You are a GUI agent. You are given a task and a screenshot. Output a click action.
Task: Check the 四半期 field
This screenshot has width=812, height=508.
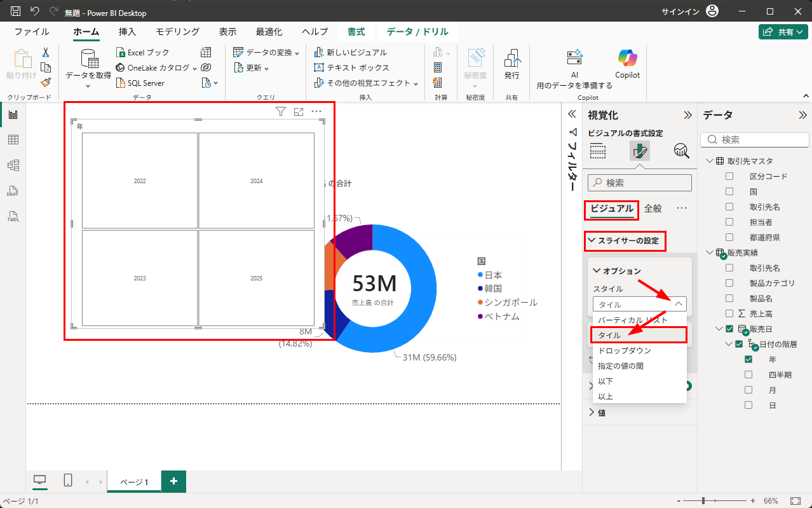[749, 374]
